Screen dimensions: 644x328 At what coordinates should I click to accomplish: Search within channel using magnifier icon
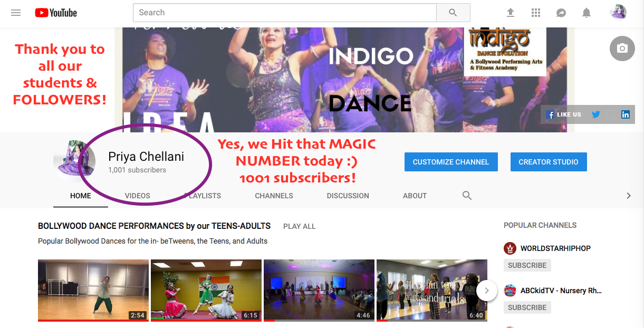tap(467, 196)
